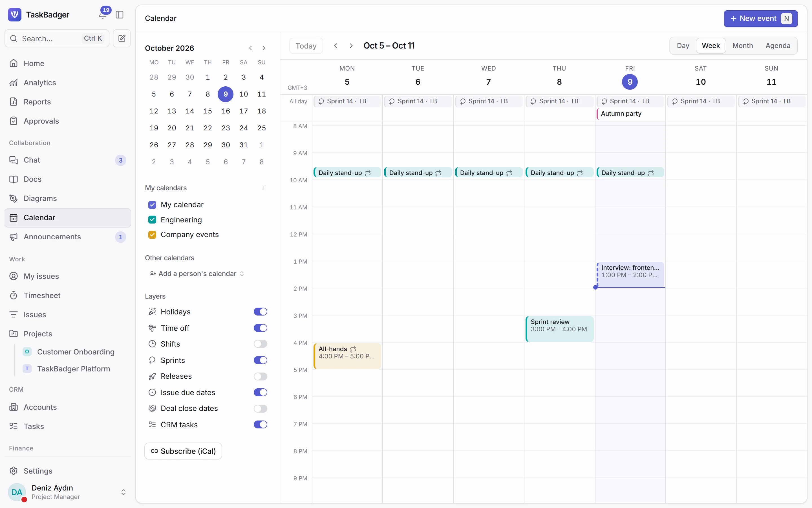
Task: Disable Issue due dates toggle
Action: coord(261,392)
